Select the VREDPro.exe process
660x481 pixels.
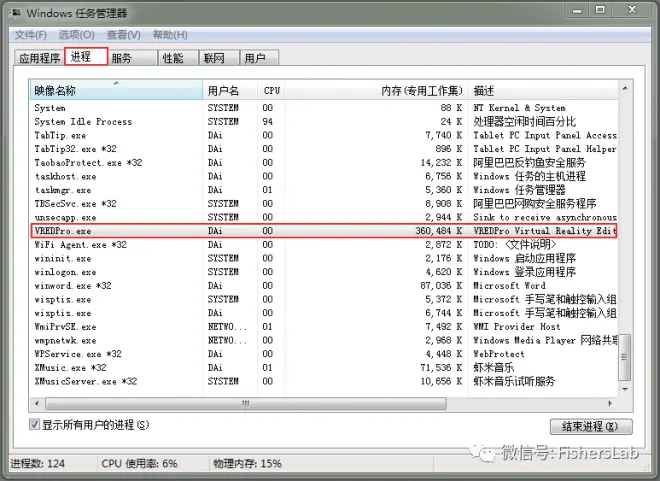point(324,231)
